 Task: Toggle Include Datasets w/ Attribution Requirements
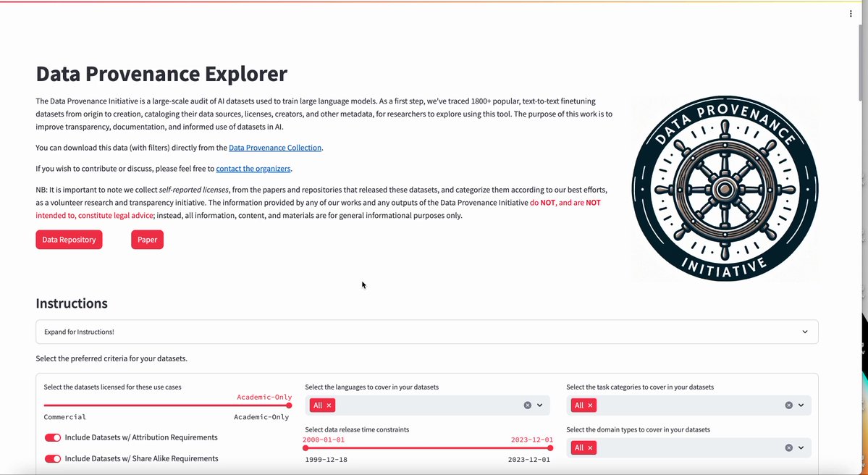(53, 437)
